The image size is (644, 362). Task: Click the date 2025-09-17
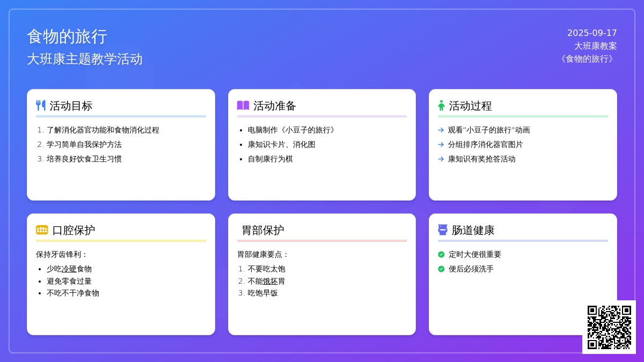coord(592,33)
